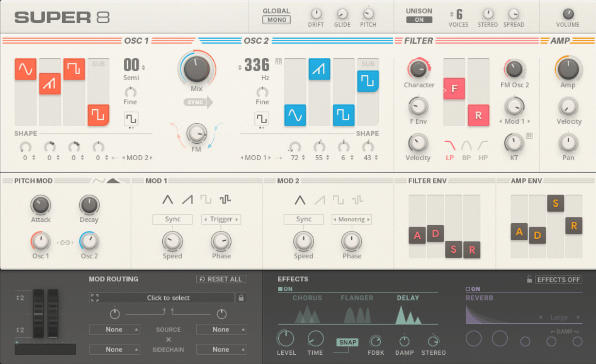This screenshot has height=364, width=596.
Task: Select the random LFO shape in Mod 1
Action: click(x=225, y=199)
